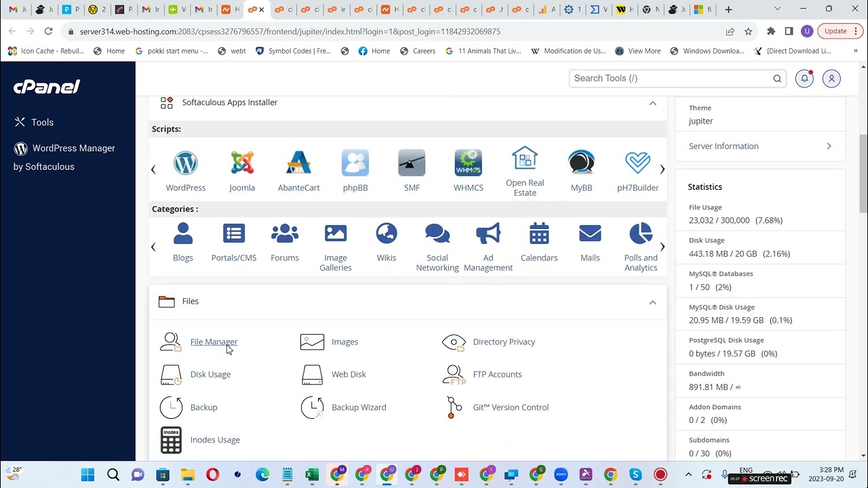Select the Polls and Analytics category icon

point(641,233)
